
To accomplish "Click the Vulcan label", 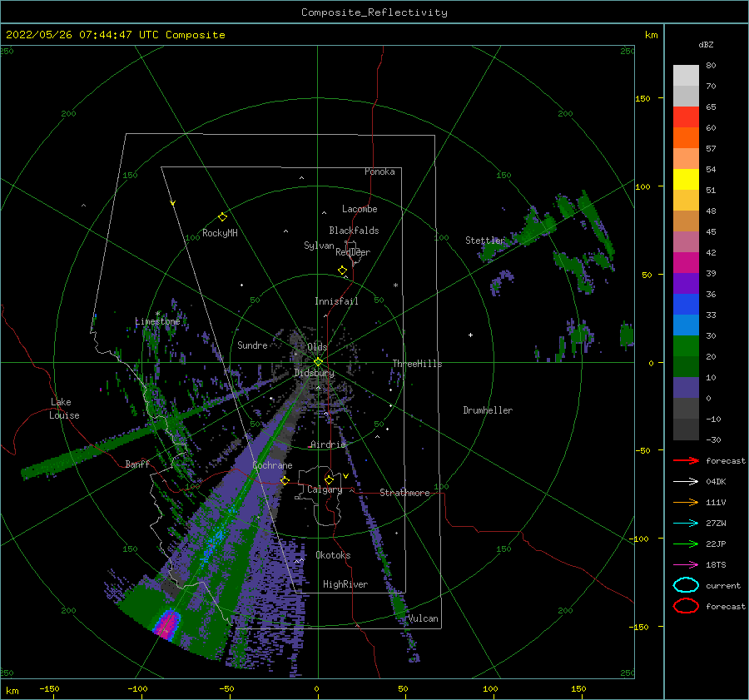I will pos(424,618).
